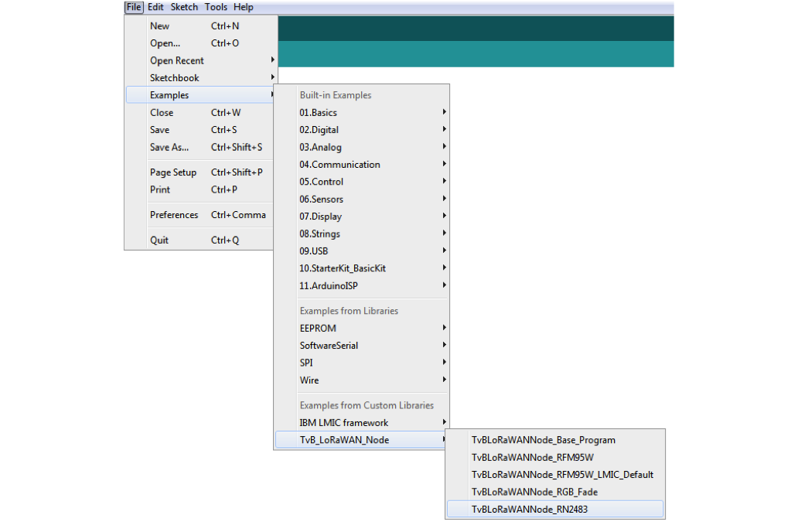
Task: Open the 10.StarterKit_BasicKit submenu
Action: click(x=343, y=268)
